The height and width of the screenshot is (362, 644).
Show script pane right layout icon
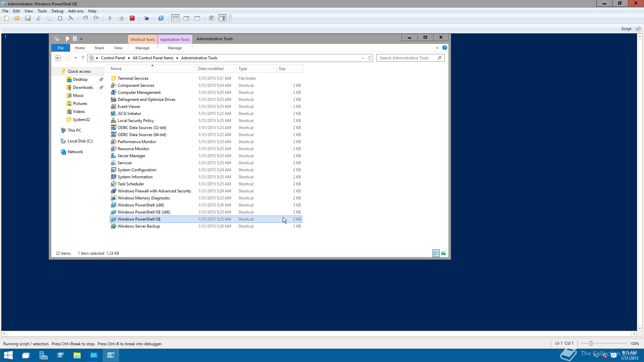coord(186,18)
